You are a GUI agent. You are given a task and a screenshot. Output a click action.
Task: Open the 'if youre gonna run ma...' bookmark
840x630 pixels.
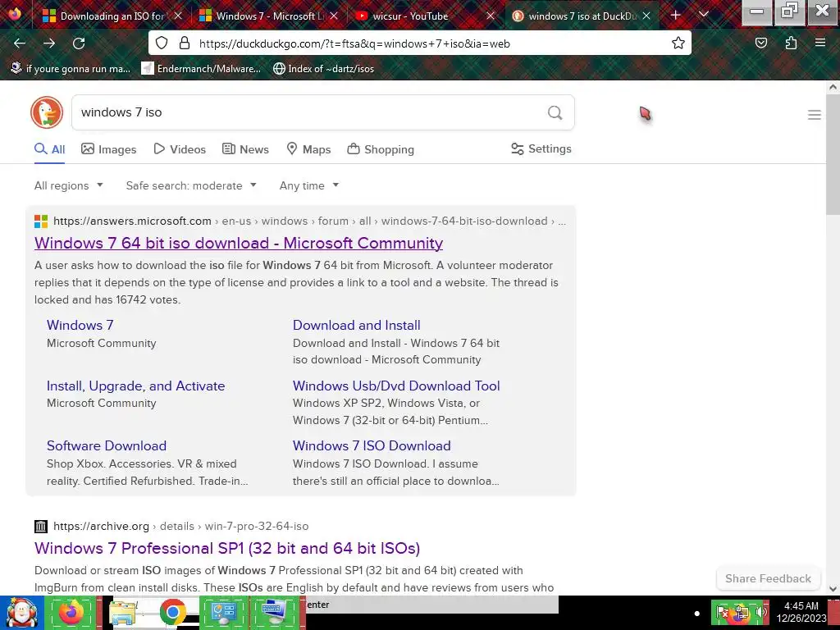click(x=71, y=69)
